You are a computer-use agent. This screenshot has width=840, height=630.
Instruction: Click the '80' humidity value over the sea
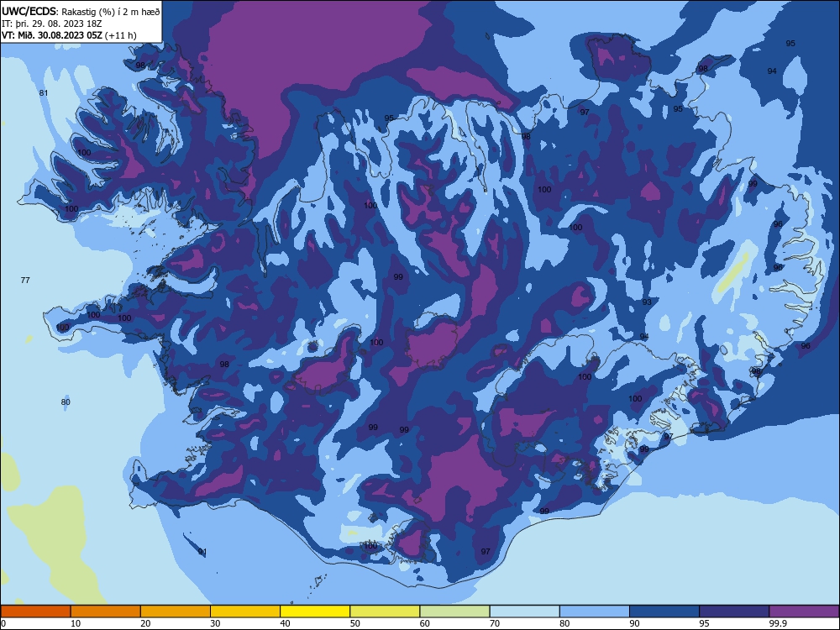pos(66,402)
